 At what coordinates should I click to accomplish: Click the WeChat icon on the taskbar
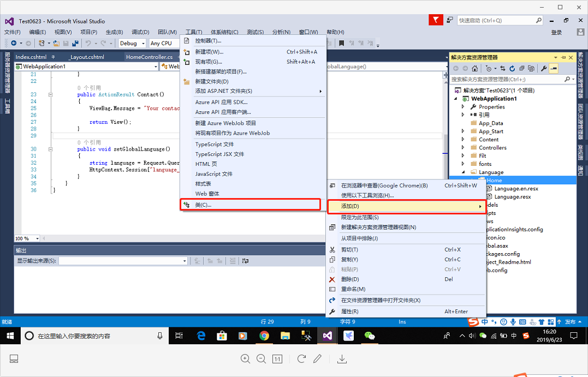coord(370,336)
